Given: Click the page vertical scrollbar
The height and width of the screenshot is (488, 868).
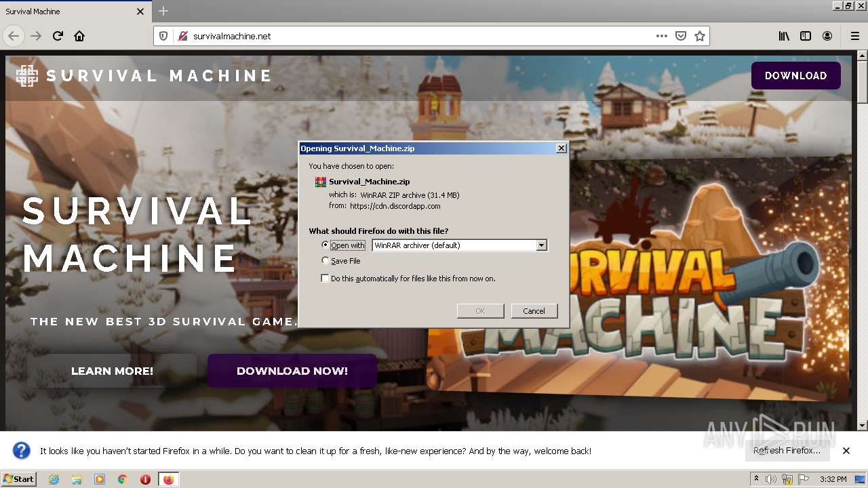Looking at the screenshot, I should (862, 241).
